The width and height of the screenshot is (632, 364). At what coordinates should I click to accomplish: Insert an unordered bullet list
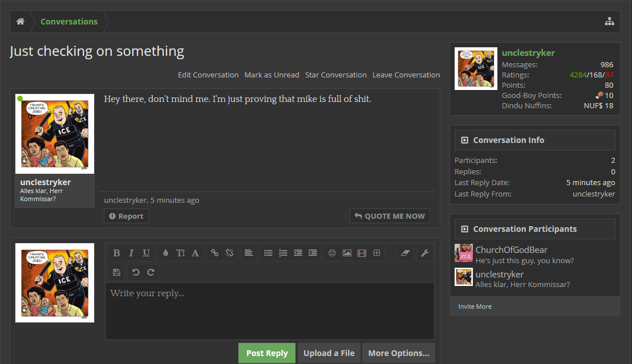(268, 253)
